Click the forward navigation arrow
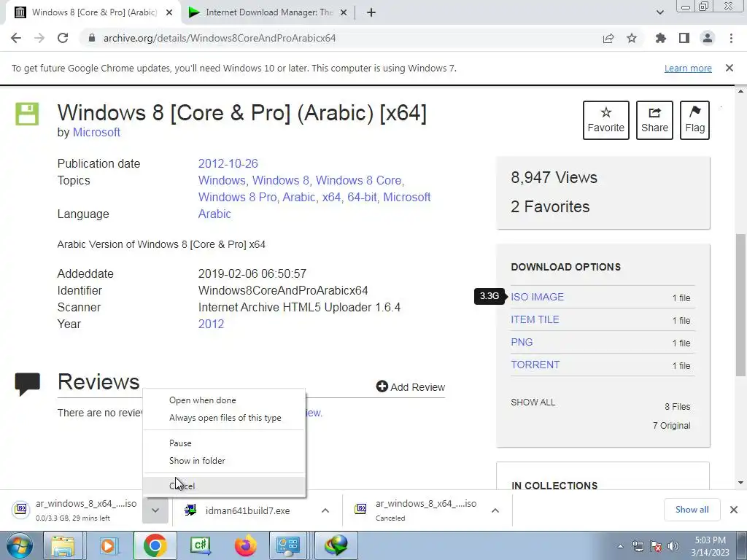747x560 pixels. pyautogui.click(x=39, y=38)
